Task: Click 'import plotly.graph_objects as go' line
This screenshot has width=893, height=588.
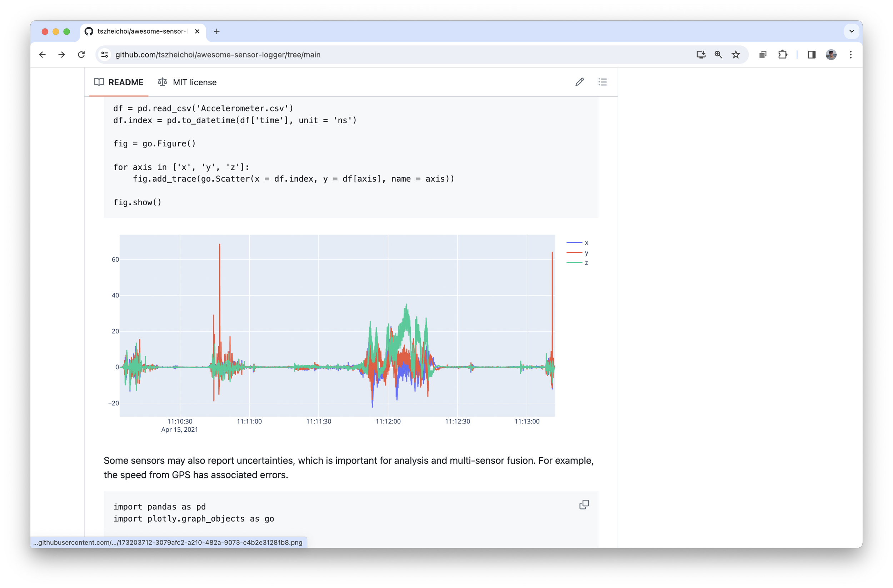Action: 194,519
